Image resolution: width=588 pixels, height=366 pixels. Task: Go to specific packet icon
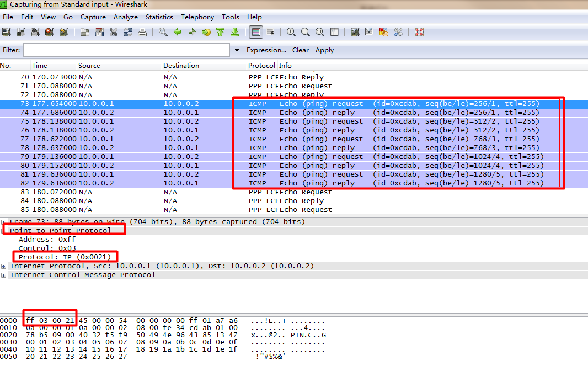coord(206,32)
